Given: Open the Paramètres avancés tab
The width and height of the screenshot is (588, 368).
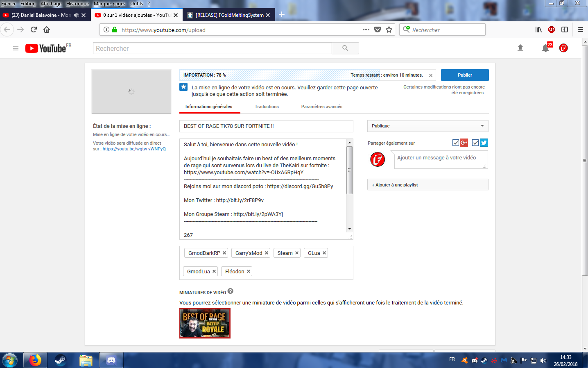Looking at the screenshot, I should 322,107.
